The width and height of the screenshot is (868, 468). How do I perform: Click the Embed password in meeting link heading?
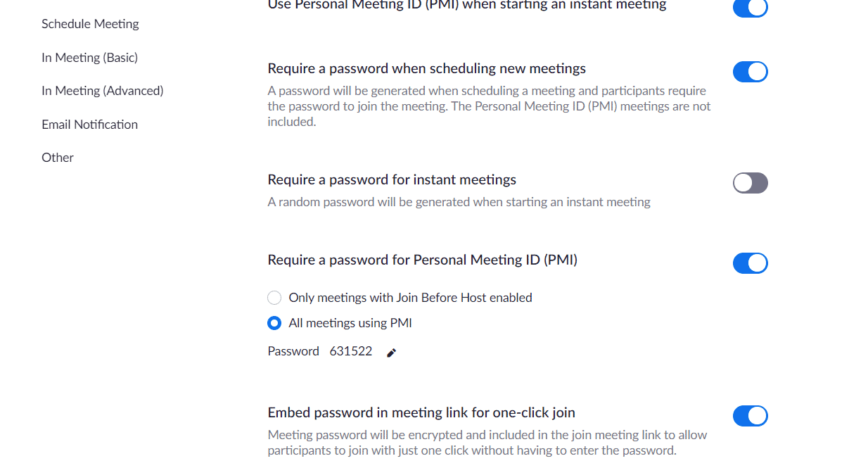[x=421, y=413]
